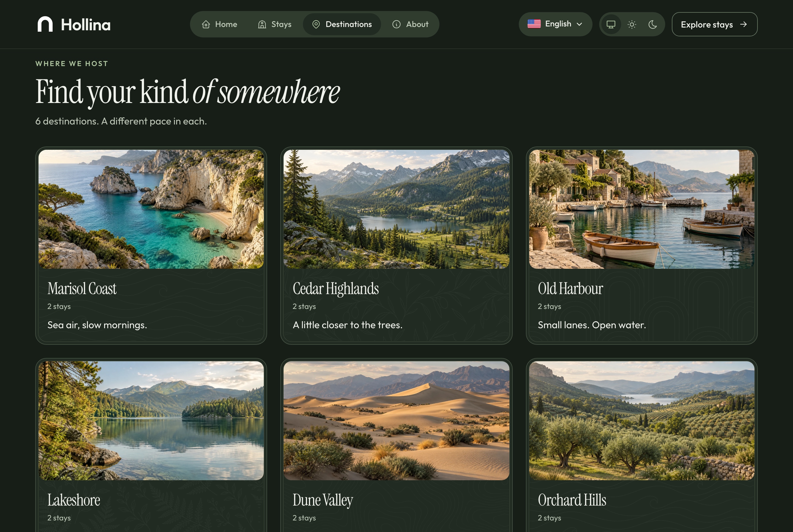Click the US flag icon
Screen dimensions: 793x532
point(534,24)
